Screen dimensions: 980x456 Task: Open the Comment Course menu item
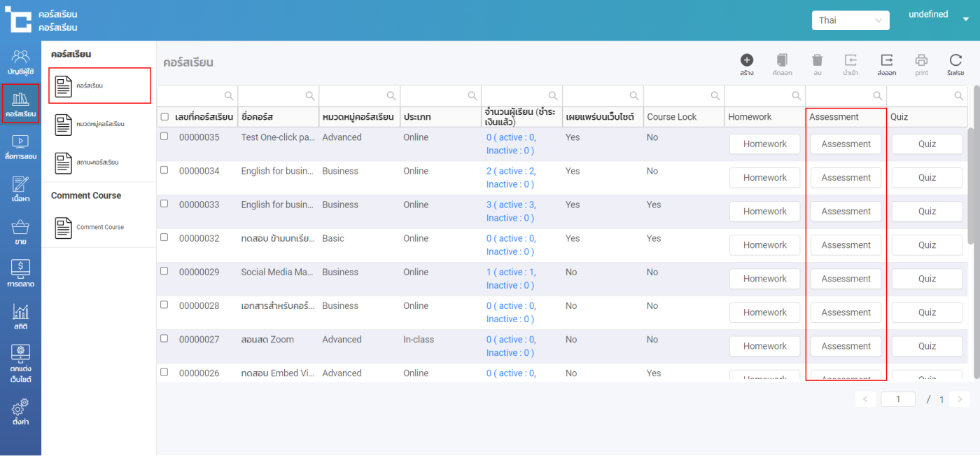click(x=99, y=228)
